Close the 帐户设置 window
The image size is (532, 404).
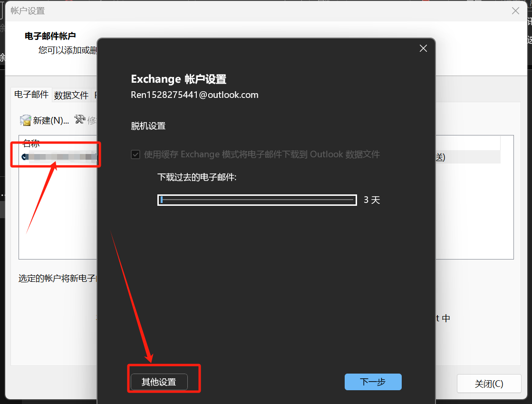click(x=515, y=11)
